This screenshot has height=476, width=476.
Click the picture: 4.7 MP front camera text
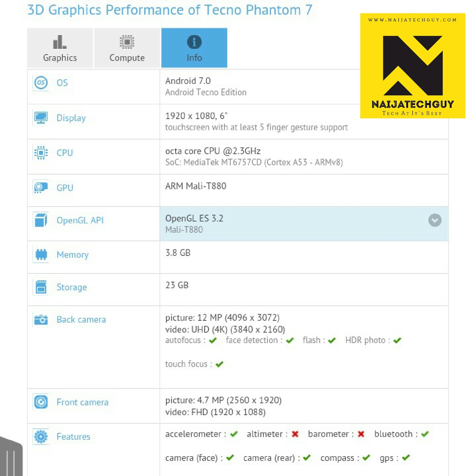tap(223, 400)
